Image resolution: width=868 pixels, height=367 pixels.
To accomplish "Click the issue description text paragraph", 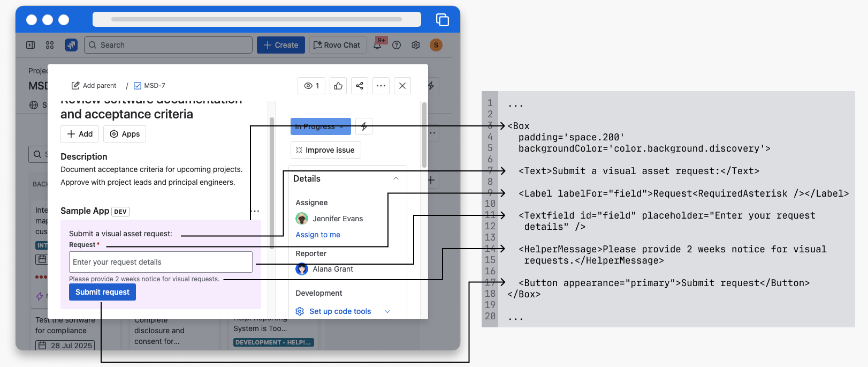I will pos(151,176).
